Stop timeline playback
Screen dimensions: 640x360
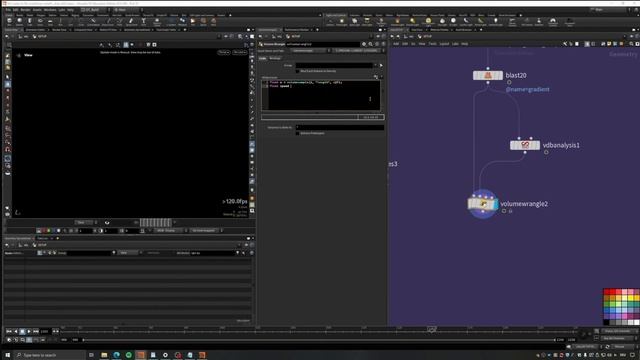(22, 331)
